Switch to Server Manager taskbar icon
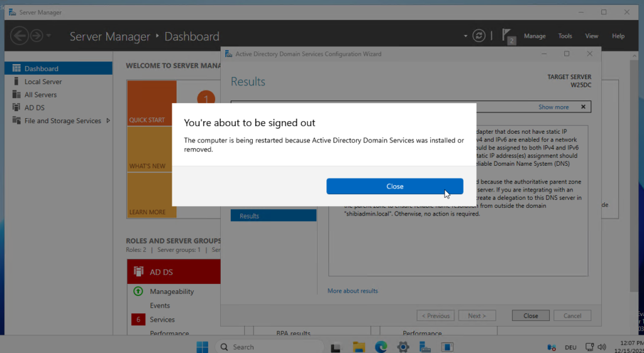Viewport: 644px width, 353px height. click(x=425, y=347)
